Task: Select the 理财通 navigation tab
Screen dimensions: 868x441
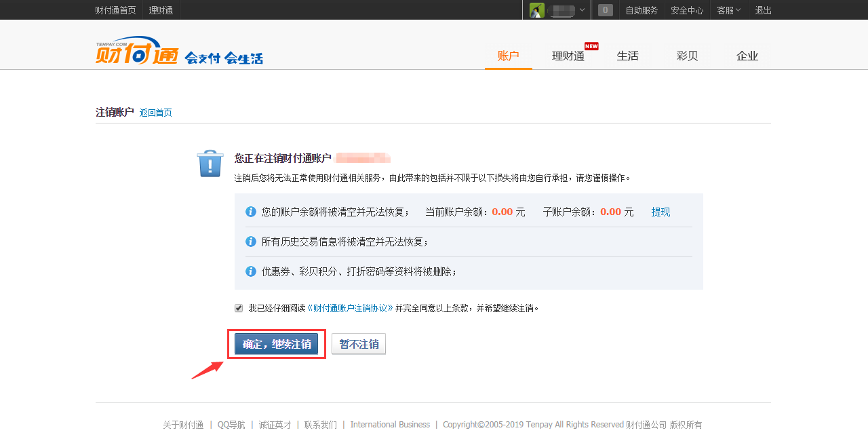Action: [568, 56]
